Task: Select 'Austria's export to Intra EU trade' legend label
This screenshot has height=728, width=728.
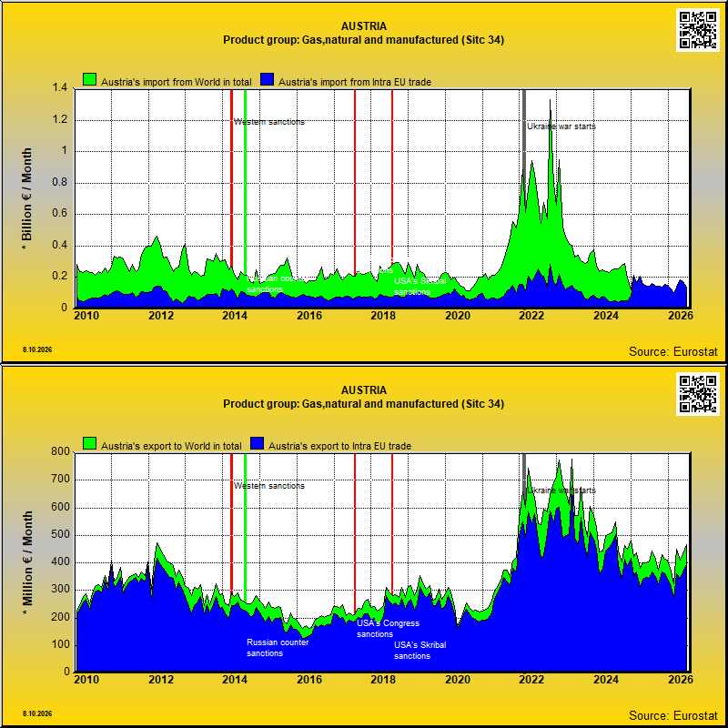Action: (339, 446)
